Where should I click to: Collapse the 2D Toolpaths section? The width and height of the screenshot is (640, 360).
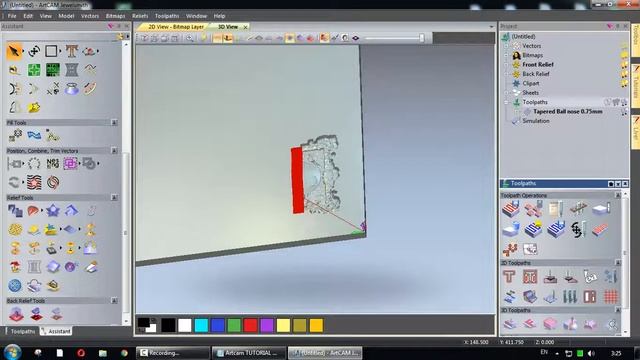[x=618, y=263]
